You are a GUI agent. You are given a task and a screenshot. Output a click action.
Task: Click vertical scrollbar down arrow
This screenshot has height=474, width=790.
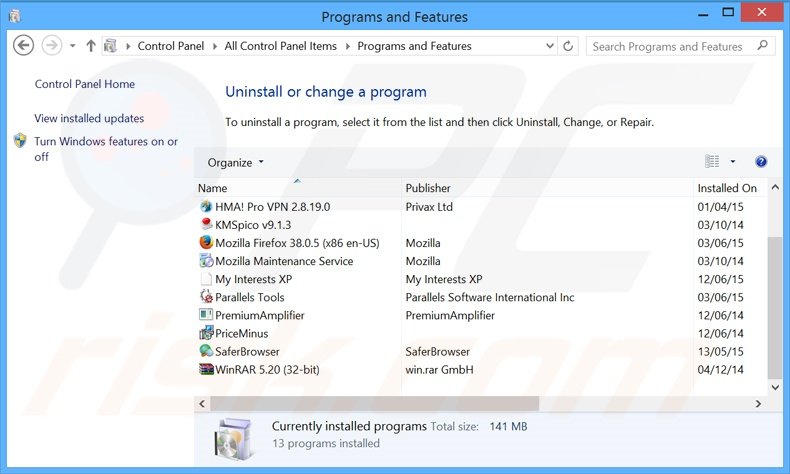click(x=775, y=387)
